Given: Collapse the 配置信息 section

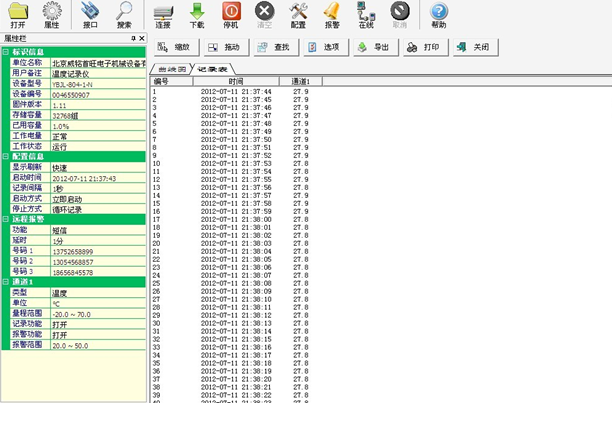Looking at the screenshot, I should tap(6, 157).
